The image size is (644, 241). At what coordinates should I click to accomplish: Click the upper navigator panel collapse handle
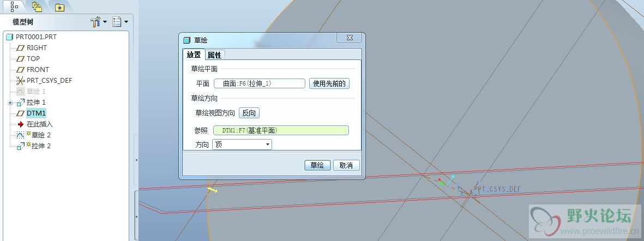coord(136,160)
